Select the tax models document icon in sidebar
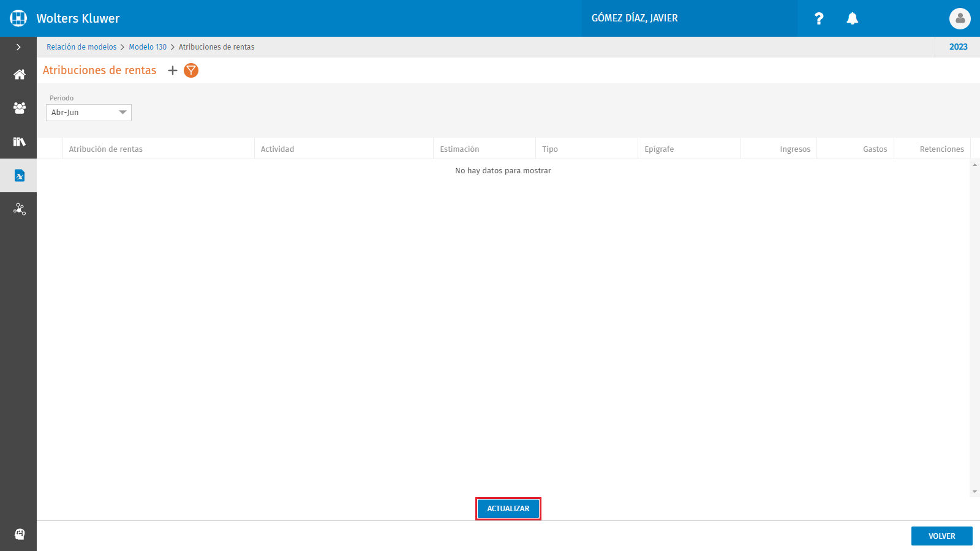The image size is (980, 551). 20,176
